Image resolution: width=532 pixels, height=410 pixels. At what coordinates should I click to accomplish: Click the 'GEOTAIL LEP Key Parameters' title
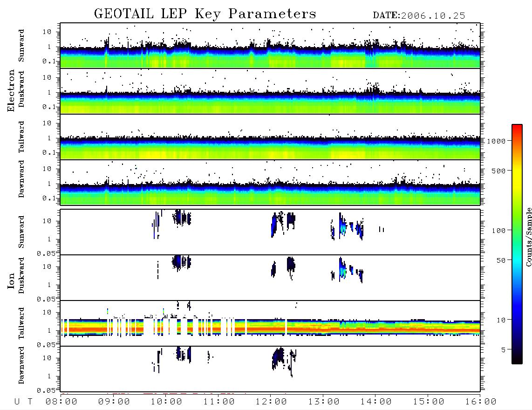205,14
